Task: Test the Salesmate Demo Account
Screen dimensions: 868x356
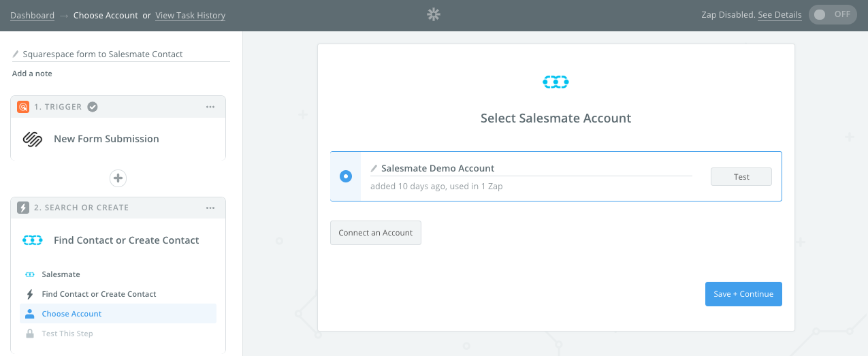Action: click(x=741, y=177)
